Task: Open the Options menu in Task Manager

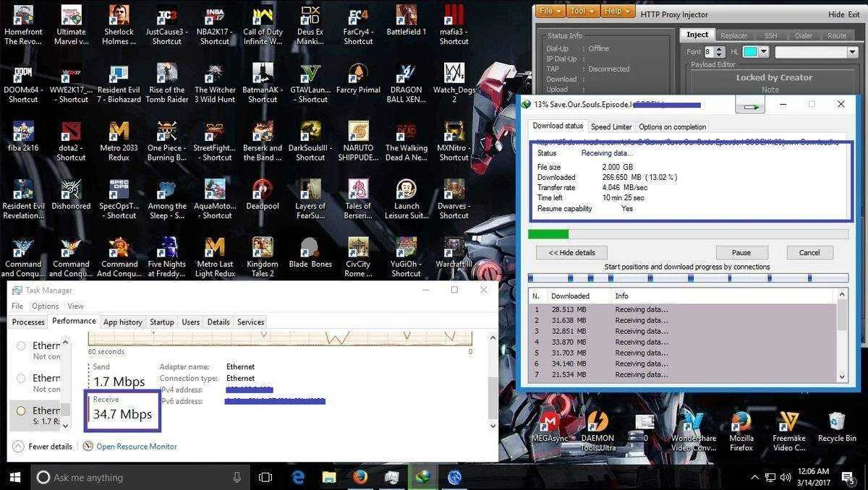Action: pos(45,306)
